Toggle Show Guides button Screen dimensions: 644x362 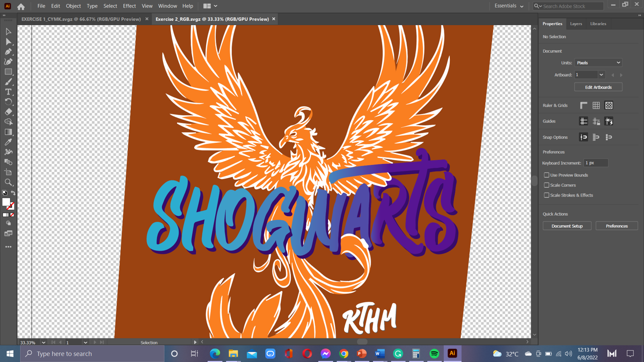[584, 121]
